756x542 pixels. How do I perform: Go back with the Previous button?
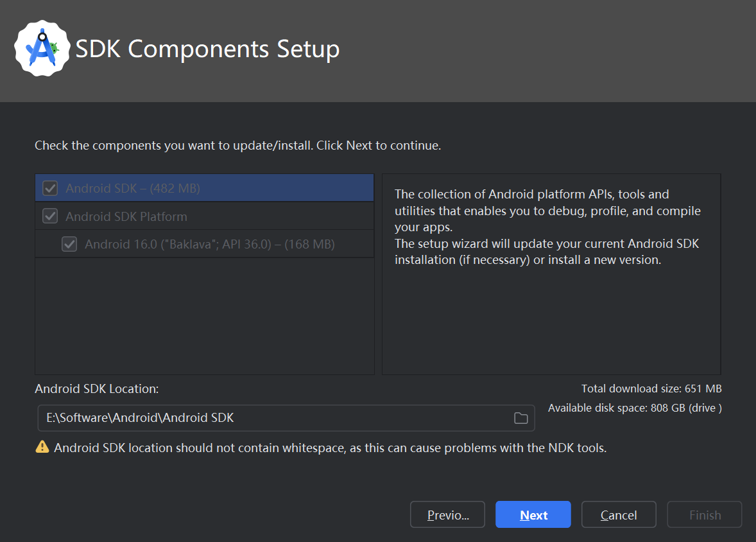pyautogui.click(x=447, y=515)
